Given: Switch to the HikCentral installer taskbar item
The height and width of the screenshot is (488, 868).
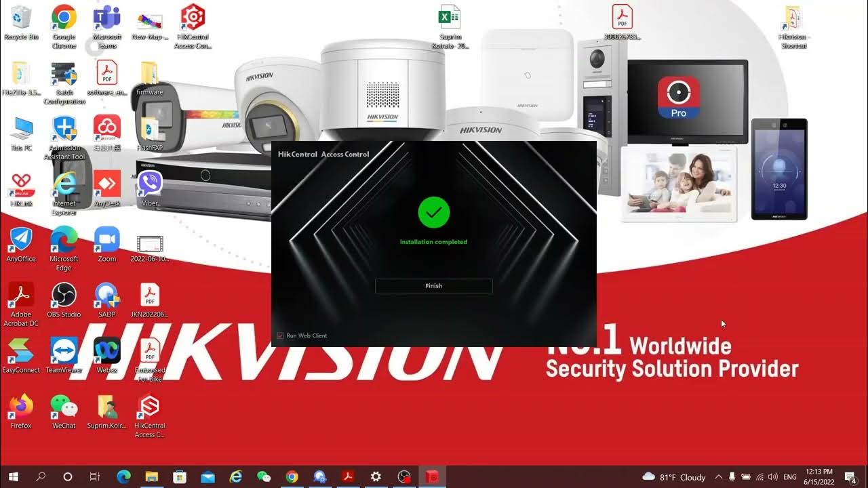Looking at the screenshot, I should tap(432, 477).
